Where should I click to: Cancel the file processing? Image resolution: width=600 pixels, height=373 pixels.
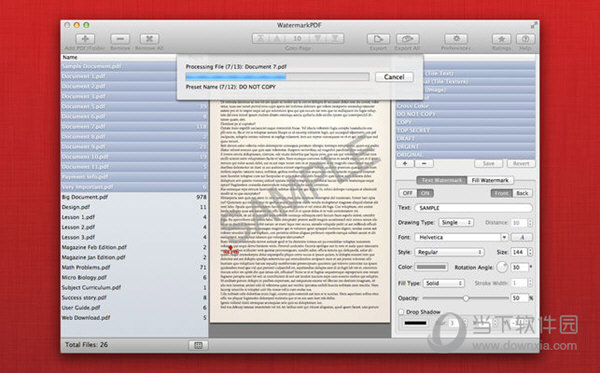pyautogui.click(x=394, y=77)
